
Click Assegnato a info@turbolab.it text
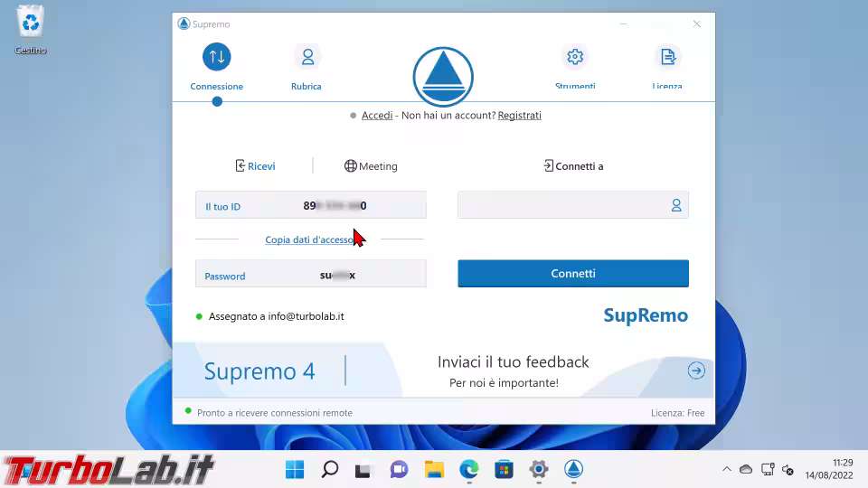277,316
